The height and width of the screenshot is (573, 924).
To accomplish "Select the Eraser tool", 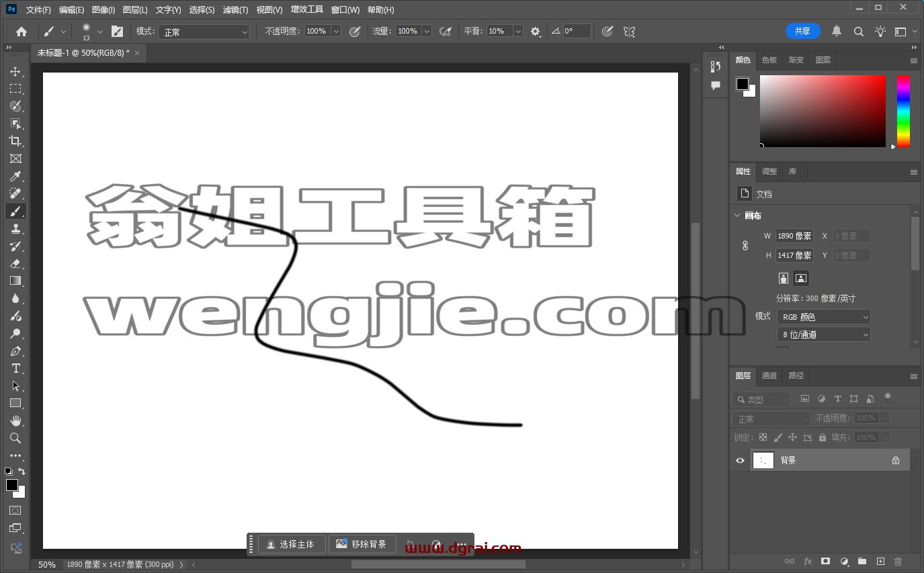I will [x=15, y=263].
